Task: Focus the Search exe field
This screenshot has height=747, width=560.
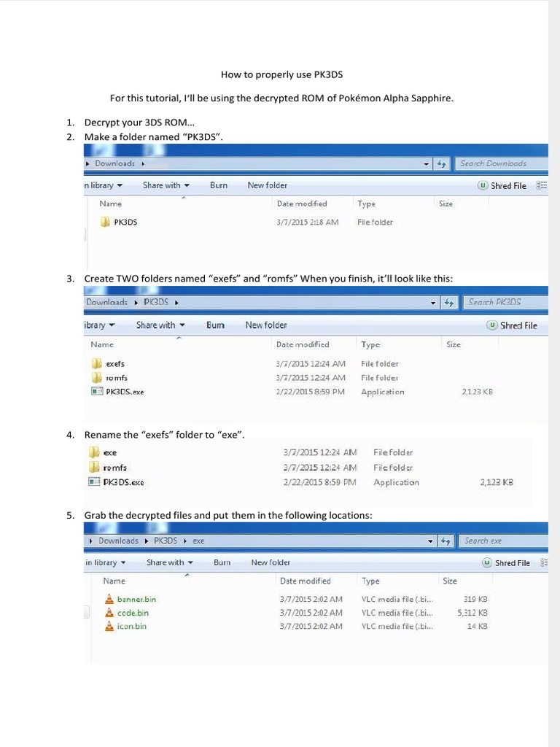Action: [x=503, y=541]
